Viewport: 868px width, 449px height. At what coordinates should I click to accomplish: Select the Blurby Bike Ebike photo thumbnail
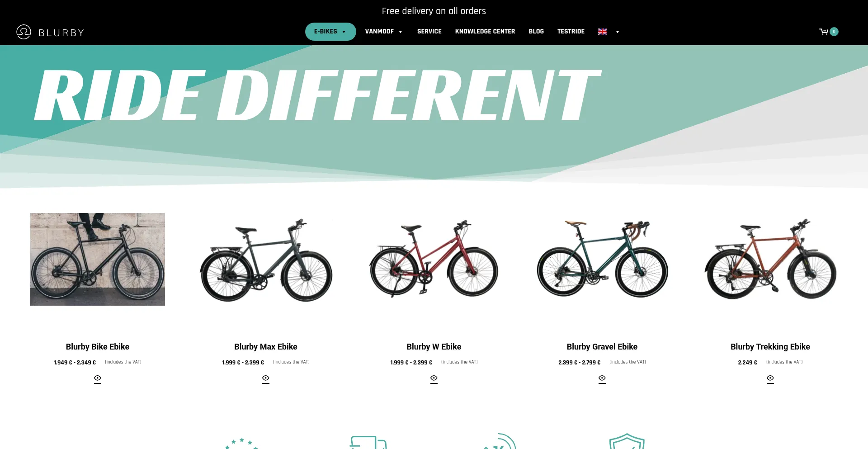click(x=98, y=259)
